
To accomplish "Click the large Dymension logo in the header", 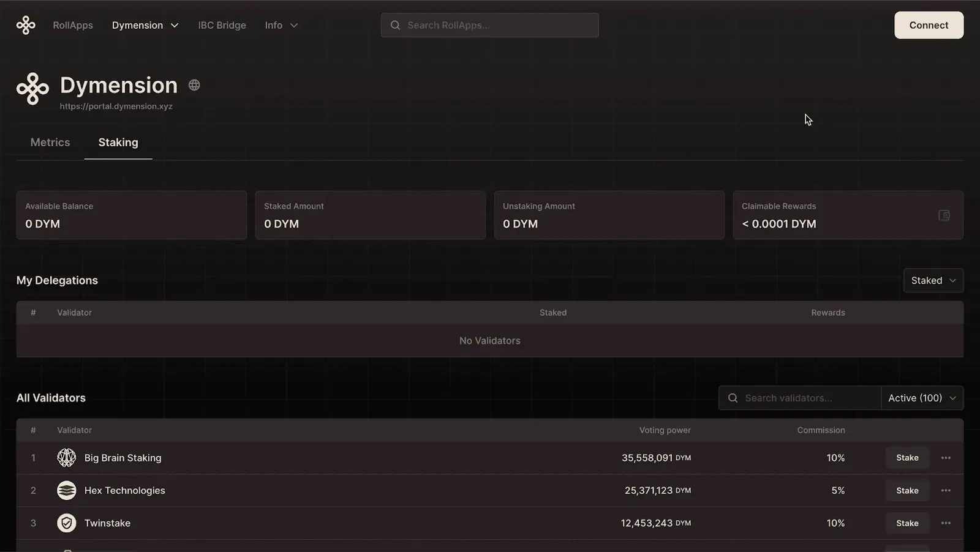I will [32, 89].
